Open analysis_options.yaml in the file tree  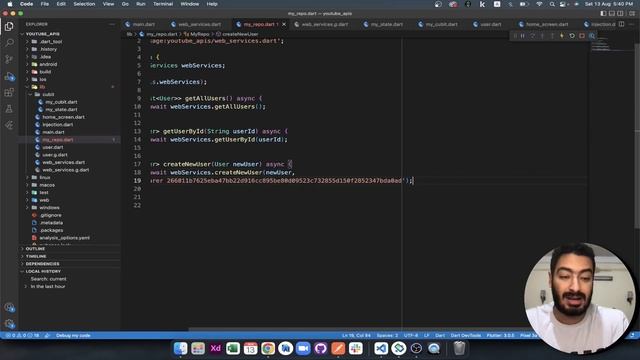[x=64, y=238]
